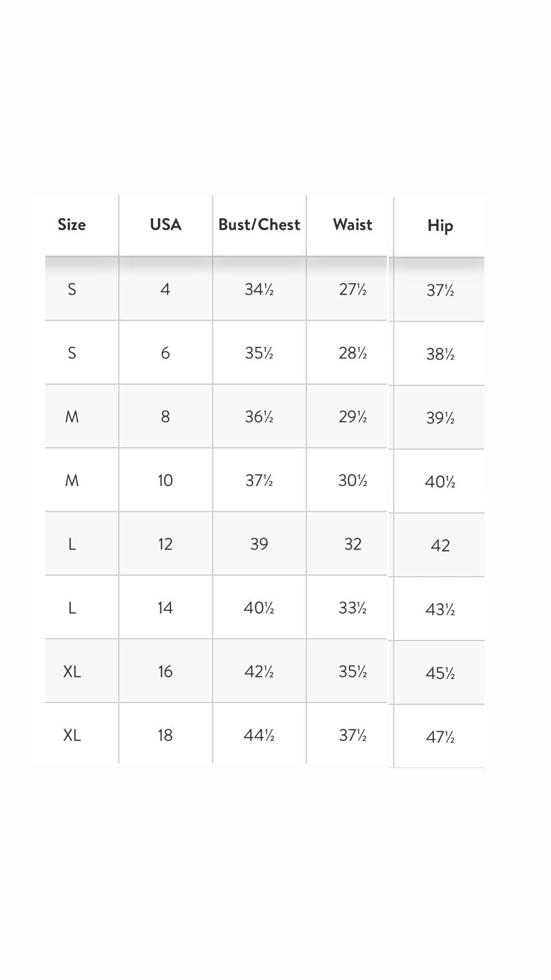Select the Bust/Chest column header
The width and height of the screenshot is (551, 980).
tap(259, 225)
